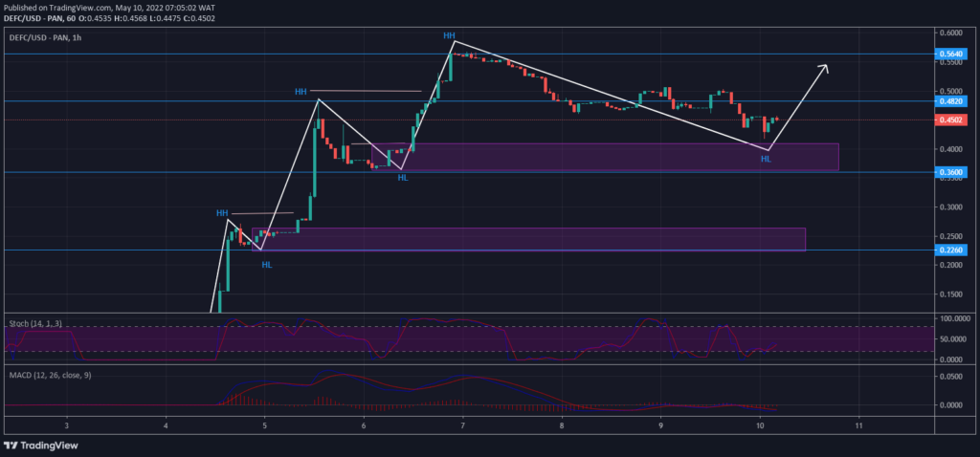Select the 0.3600 blue price label
980x457 pixels.
click(x=950, y=172)
